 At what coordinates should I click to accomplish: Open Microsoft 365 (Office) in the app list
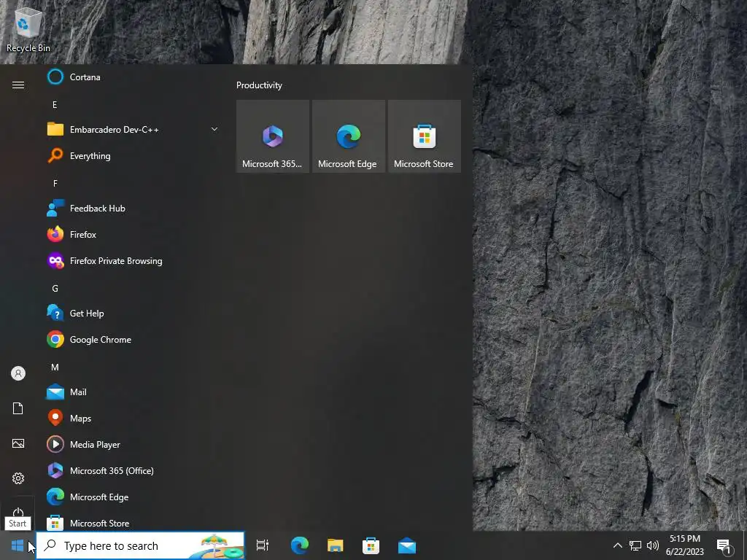click(133, 470)
